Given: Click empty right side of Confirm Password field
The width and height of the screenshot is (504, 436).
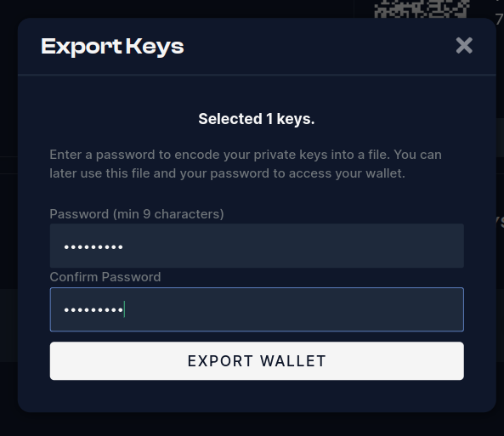Looking at the screenshot, I should click(x=321, y=309).
